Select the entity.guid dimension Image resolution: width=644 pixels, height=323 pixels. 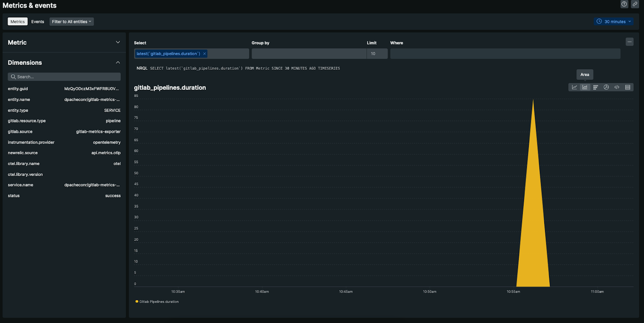coord(18,89)
